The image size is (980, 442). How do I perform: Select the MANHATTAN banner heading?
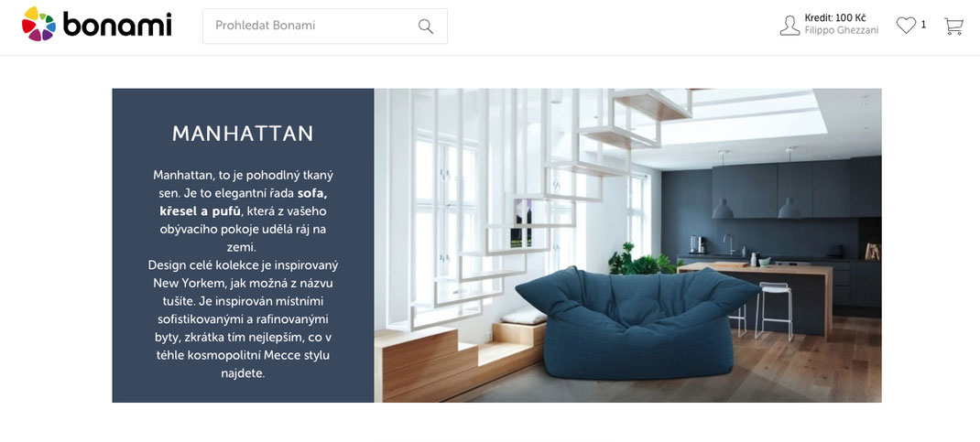tap(243, 134)
